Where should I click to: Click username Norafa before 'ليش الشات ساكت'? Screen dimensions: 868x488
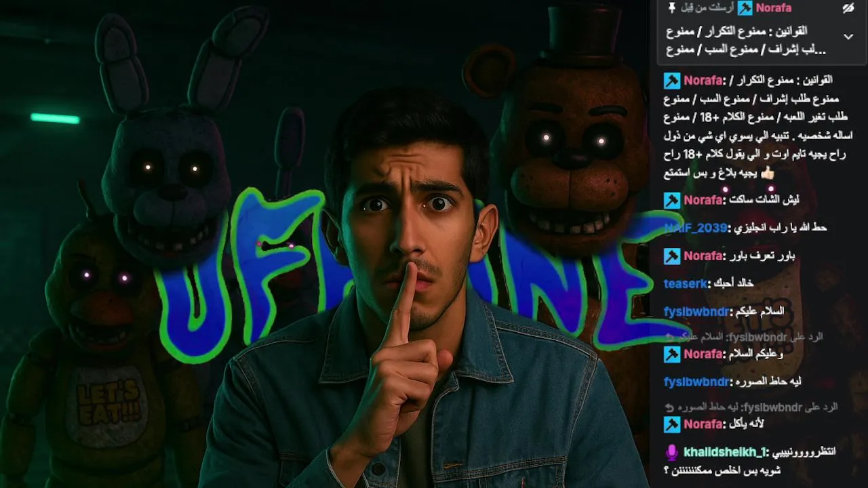[704, 200]
